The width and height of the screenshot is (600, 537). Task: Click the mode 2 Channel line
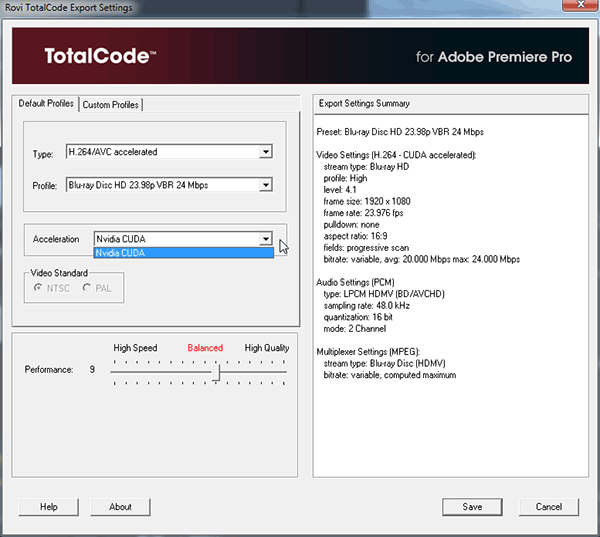pos(354,329)
